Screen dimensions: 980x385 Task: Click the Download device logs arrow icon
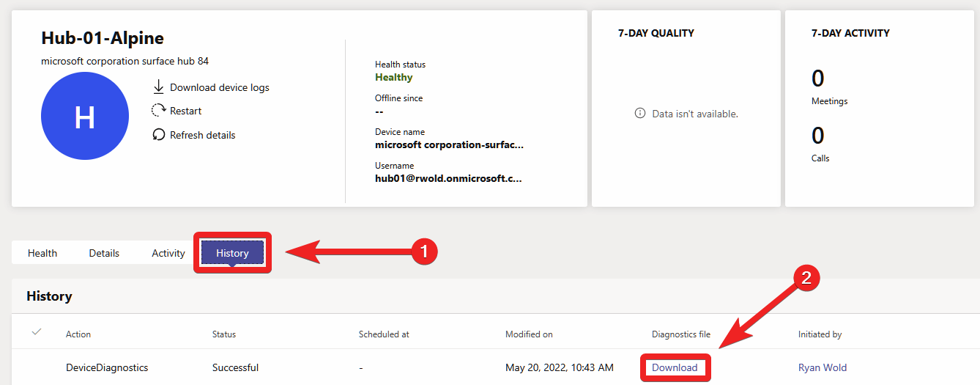point(158,87)
